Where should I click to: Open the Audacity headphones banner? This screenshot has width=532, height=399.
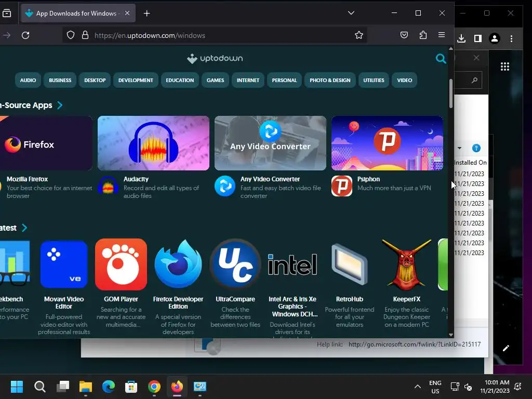(x=153, y=143)
